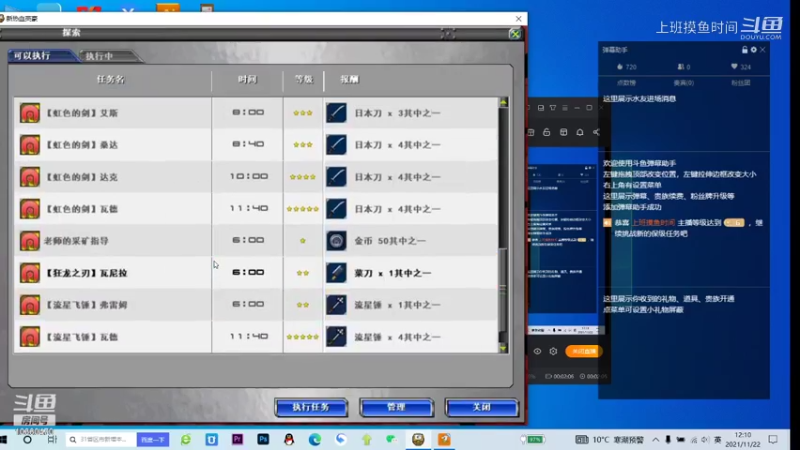Screen dimensions: 800x450
Task: Click the 流星锤 x 4 reward icon
Action: (x=336, y=337)
